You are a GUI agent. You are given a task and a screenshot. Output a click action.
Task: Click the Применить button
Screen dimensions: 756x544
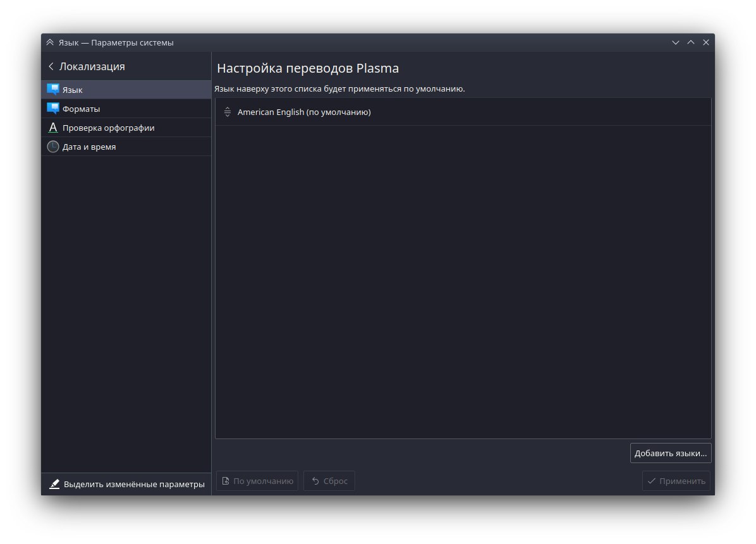coord(676,481)
